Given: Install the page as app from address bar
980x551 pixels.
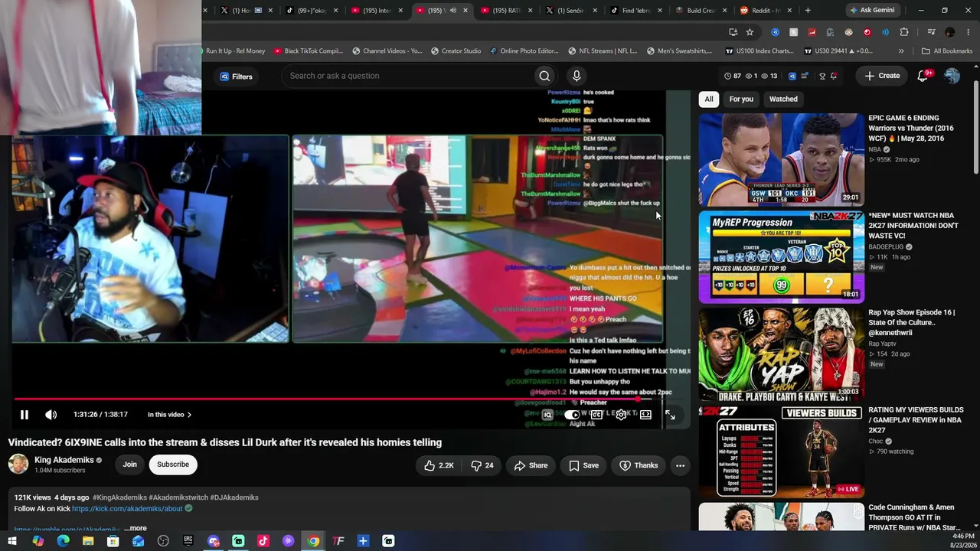Looking at the screenshot, I should 733,32.
